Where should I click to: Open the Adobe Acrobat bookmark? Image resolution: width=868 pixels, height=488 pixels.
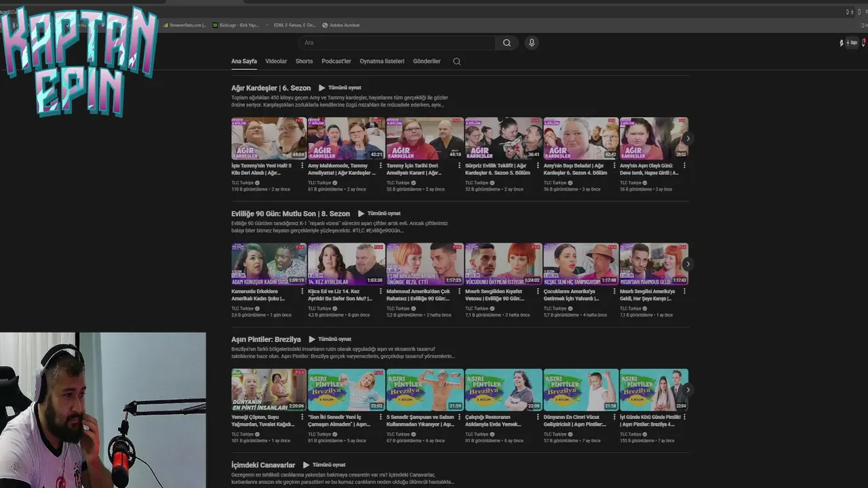click(341, 25)
